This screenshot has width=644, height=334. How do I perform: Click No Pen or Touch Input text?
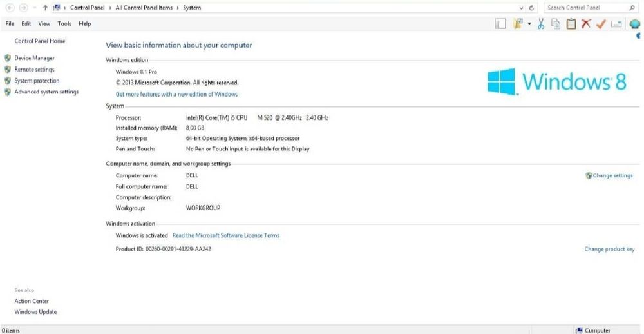[248, 149]
